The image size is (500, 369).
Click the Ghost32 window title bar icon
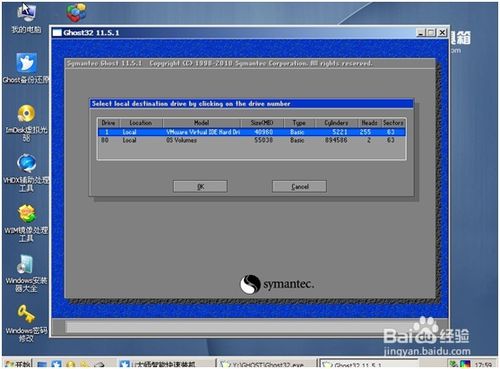point(57,33)
